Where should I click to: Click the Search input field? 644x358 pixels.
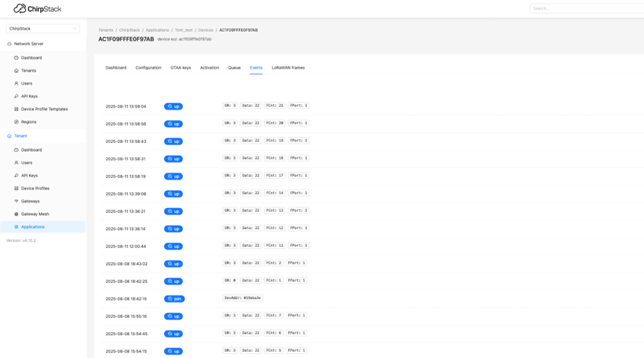coord(587,8)
